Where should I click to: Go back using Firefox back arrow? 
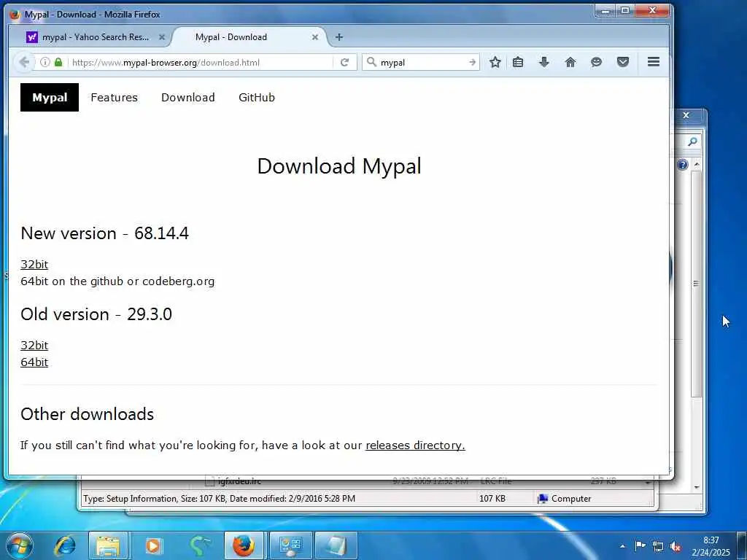(24, 62)
